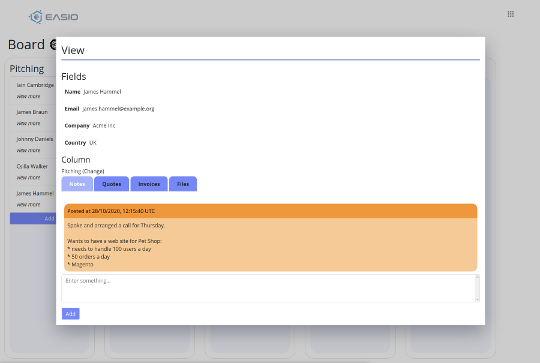This screenshot has width=540, height=363.
Task: Click the Board page heading
Action: click(26, 45)
